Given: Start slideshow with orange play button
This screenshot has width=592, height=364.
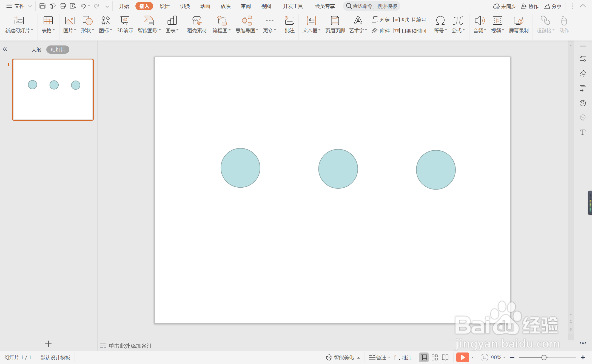Looking at the screenshot, I should (462, 357).
